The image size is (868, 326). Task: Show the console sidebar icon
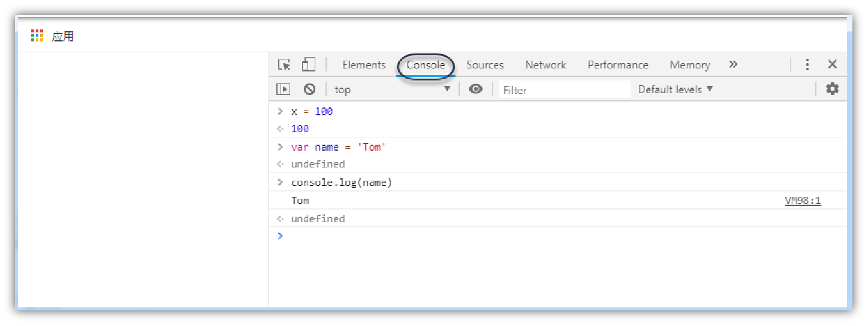click(283, 89)
